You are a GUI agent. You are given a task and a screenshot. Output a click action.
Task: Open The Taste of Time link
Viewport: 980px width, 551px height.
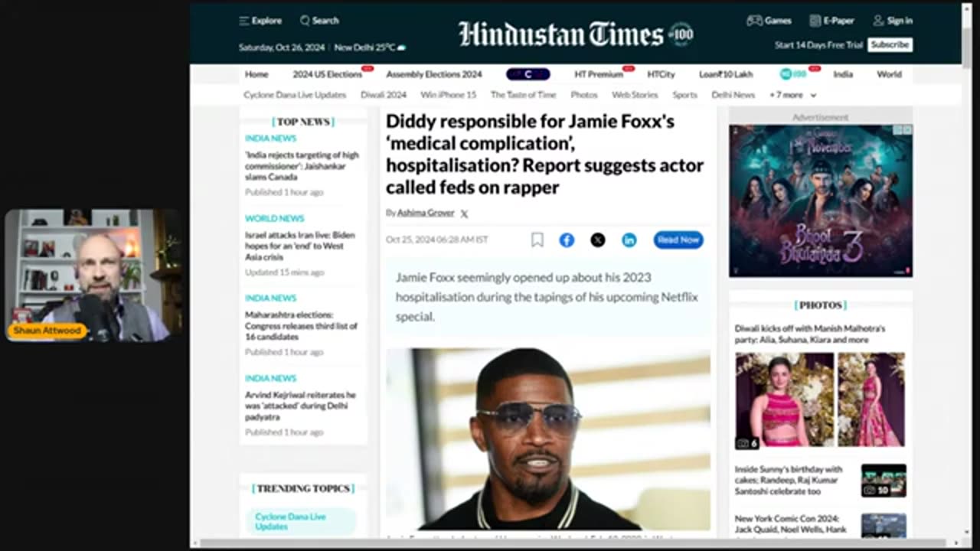(x=523, y=95)
